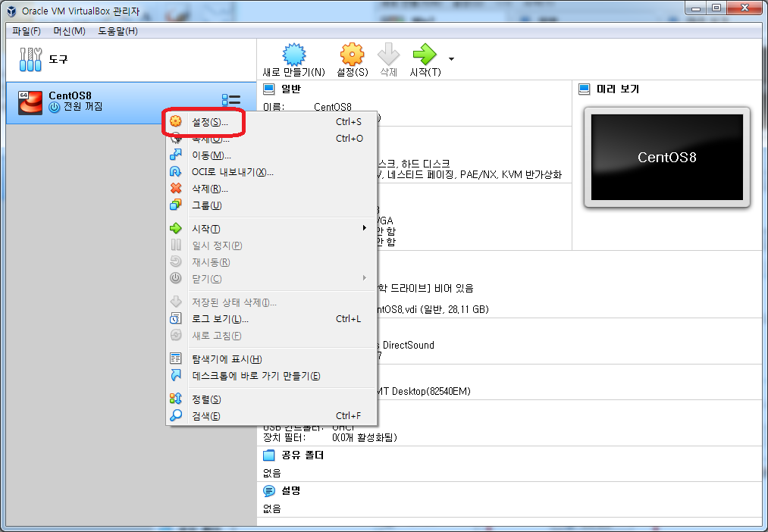
Task: Click the VirtualBox title bar logo icon
Action: (x=11, y=11)
